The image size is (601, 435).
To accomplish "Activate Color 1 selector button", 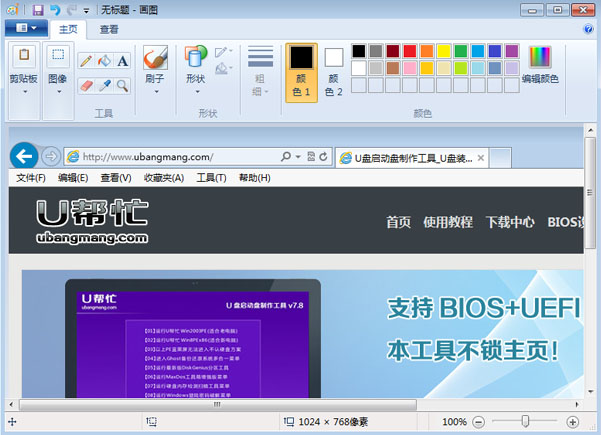I will (x=301, y=73).
